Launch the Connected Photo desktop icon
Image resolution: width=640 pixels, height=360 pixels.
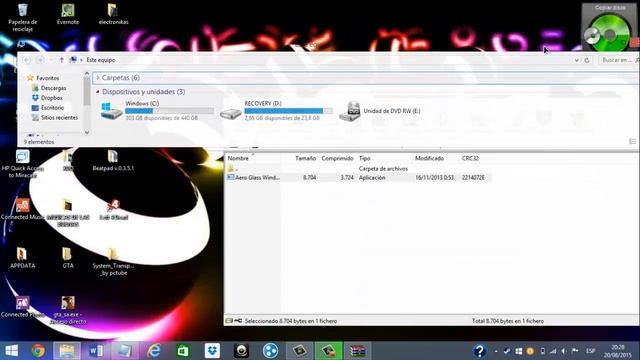(x=22, y=307)
